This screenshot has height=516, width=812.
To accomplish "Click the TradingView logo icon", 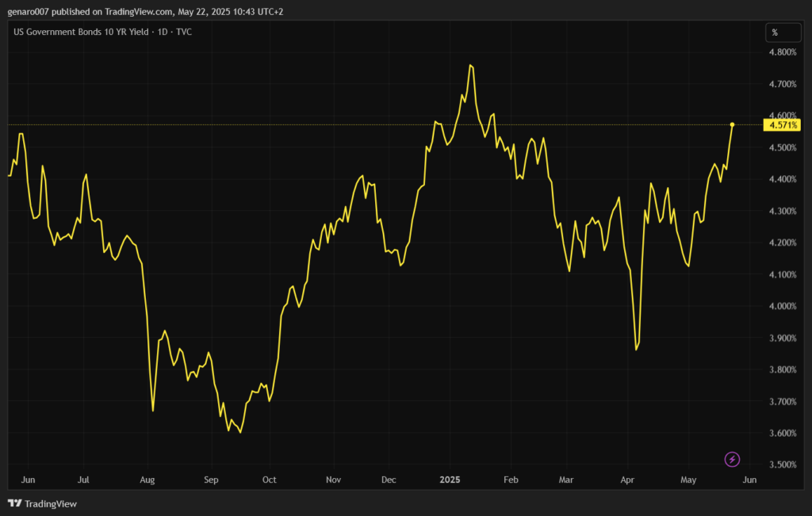I will (x=14, y=503).
